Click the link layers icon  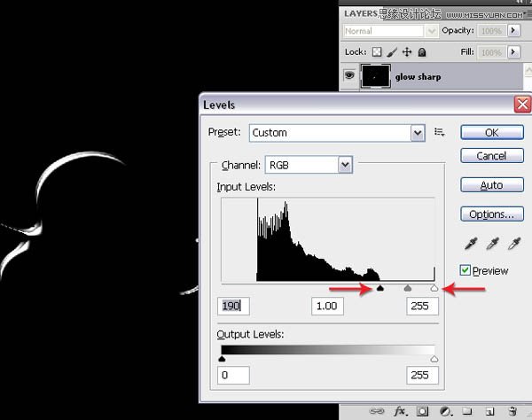pyautogui.click(x=377, y=411)
